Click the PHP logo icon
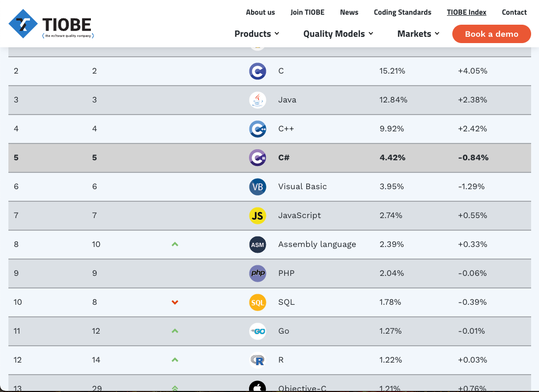The image size is (539, 392). click(257, 273)
